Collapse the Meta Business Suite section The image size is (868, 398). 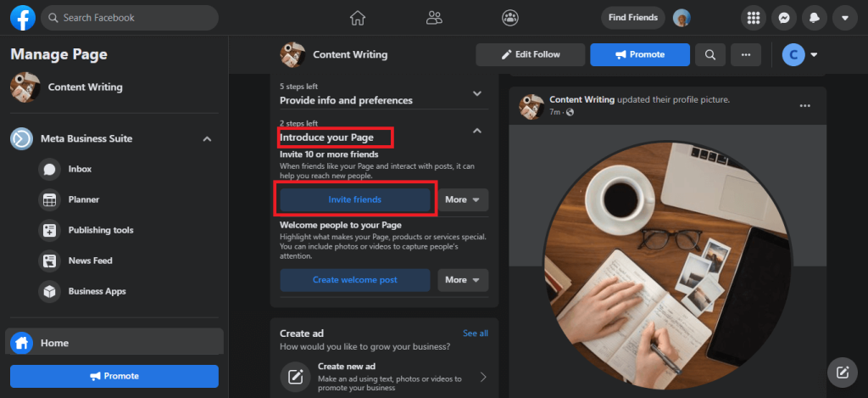pyautogui.click(x=207, y=138)
